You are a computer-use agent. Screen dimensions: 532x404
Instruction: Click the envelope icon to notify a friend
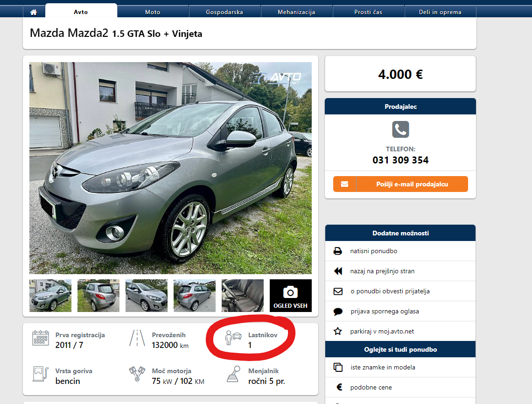point(338,291)
